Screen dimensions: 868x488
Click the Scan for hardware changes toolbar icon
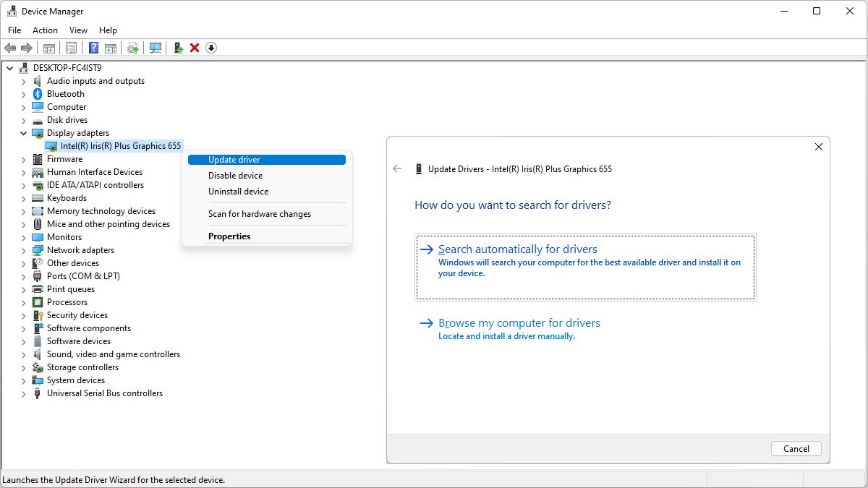[155, 48]
